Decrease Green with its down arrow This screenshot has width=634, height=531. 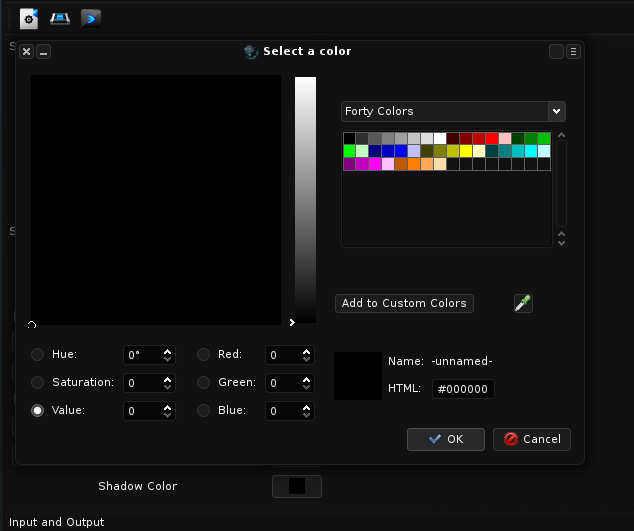point(306,387)
